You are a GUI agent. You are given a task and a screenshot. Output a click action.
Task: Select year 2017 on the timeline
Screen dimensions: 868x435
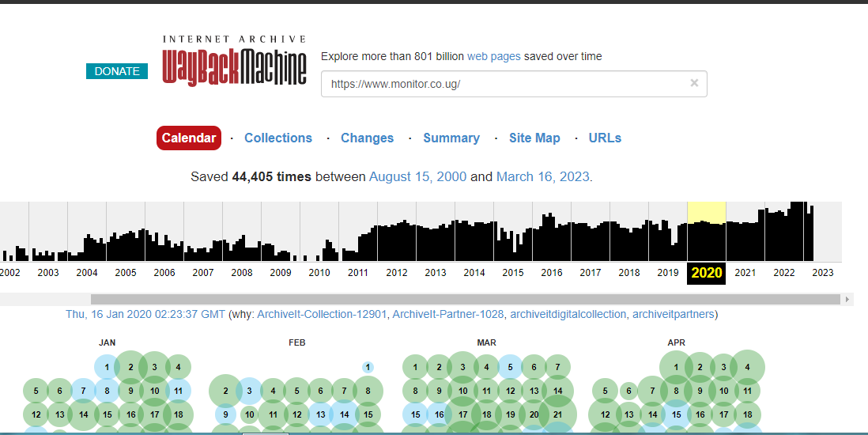point(591,273)
